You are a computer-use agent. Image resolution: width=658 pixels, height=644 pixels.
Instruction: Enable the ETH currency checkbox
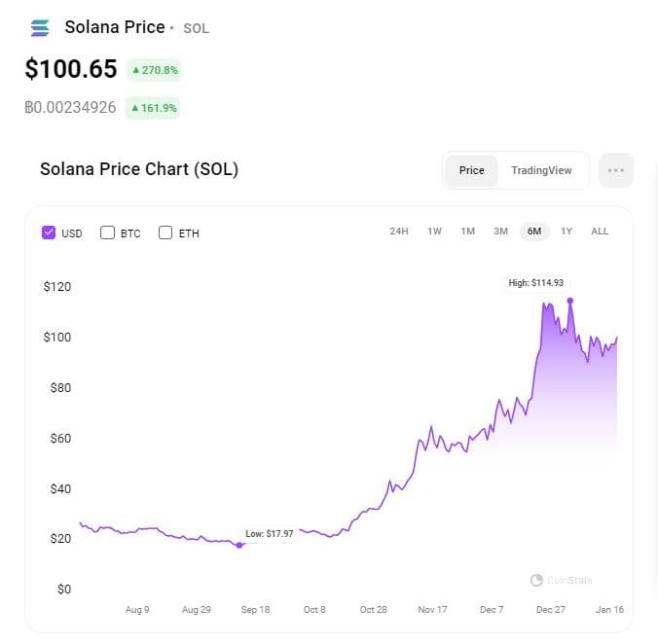(165, 233)
